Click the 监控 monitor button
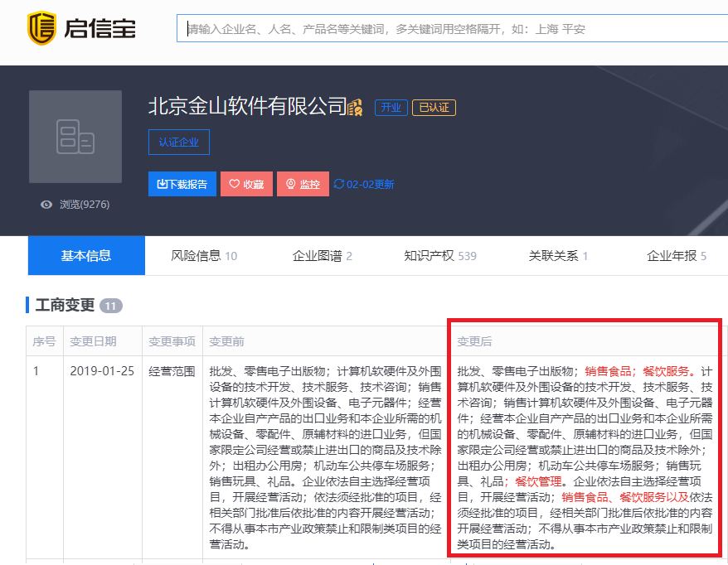The width and height of the screenshot is (728, 565). [303, 184]
